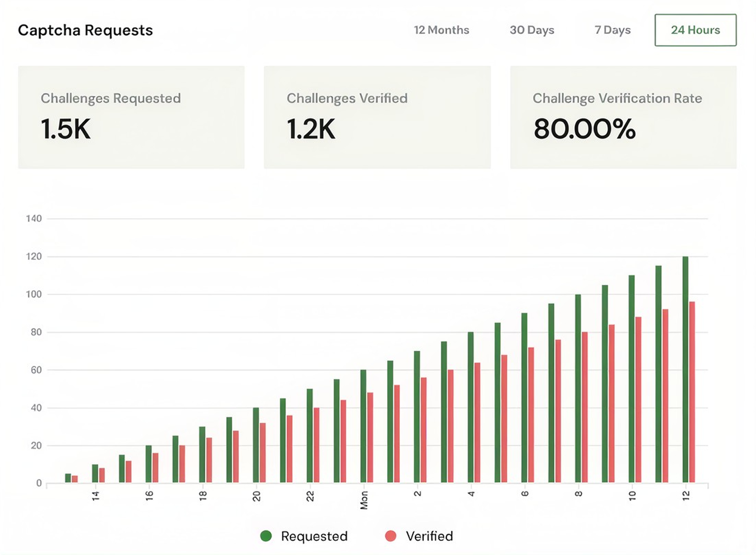Toggle the Requested legend series

(304, 536)
